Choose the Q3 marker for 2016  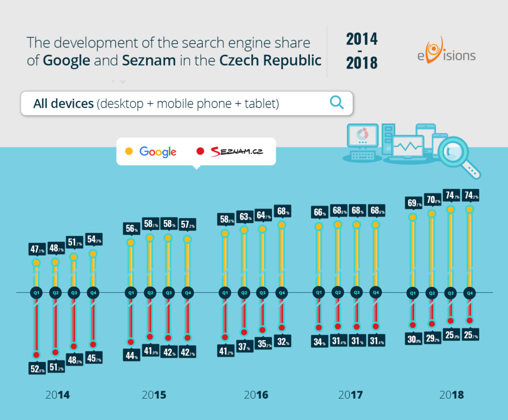[x=262, y=292]
